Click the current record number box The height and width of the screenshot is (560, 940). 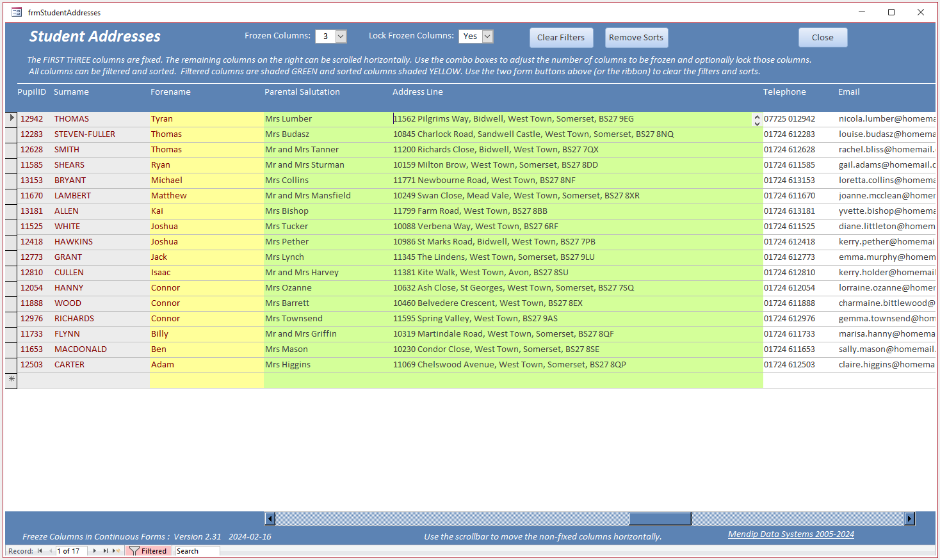click(72, 551)
